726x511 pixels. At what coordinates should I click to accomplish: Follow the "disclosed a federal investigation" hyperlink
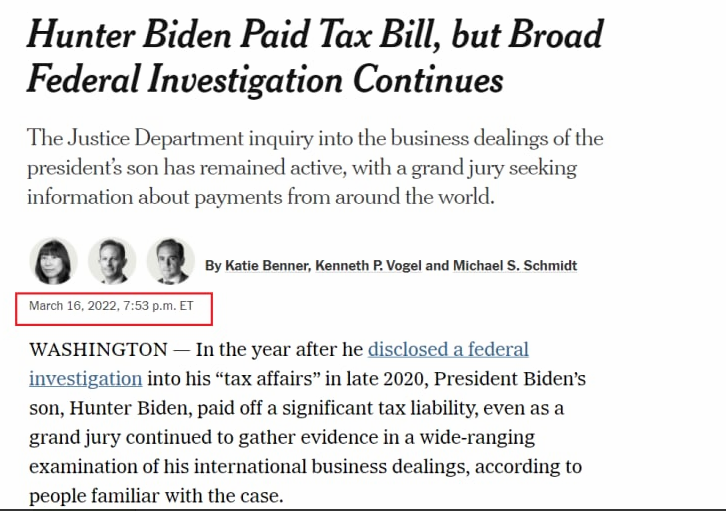[x=448, y=350]
